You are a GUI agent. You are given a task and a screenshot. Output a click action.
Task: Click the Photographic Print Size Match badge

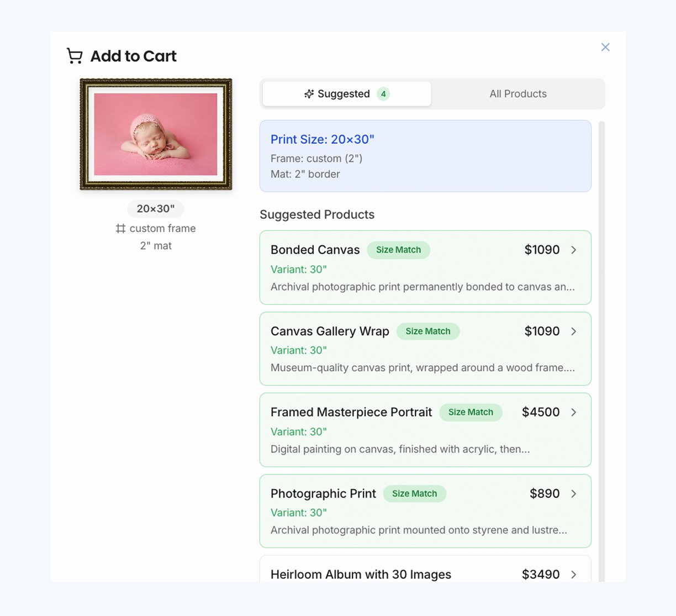[x=414, y=494]
